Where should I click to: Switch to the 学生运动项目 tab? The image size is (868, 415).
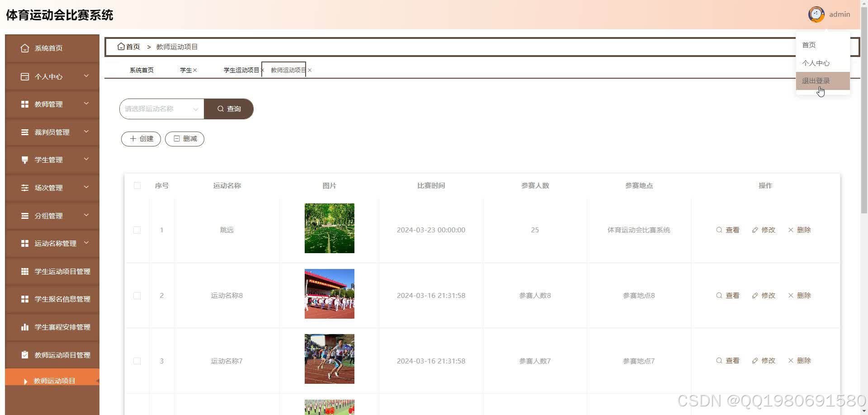point(241,70)
